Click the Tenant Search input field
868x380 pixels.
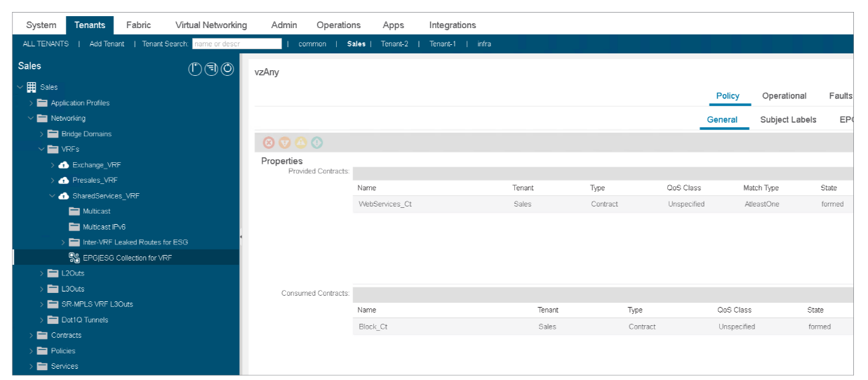[x=236, y=44]
